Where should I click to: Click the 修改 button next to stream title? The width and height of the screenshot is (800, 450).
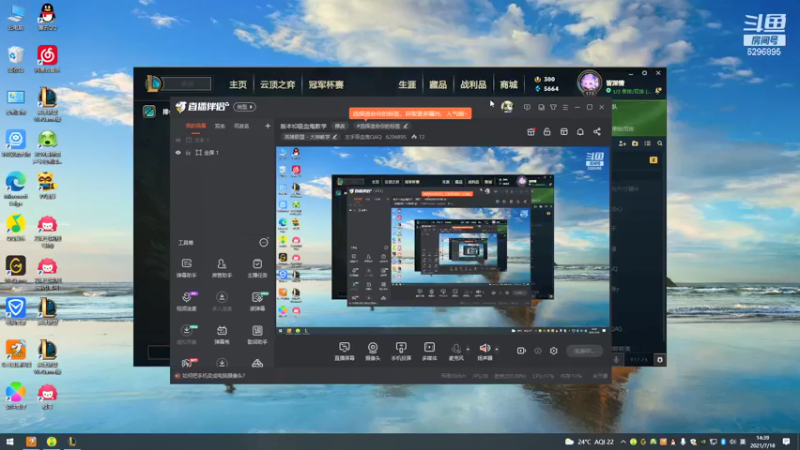(340, 126)
